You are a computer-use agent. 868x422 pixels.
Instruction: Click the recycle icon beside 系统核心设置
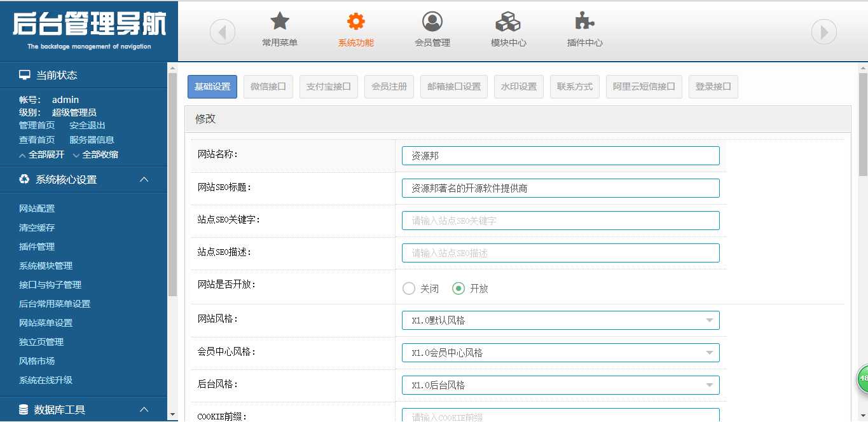coord(24,179)
